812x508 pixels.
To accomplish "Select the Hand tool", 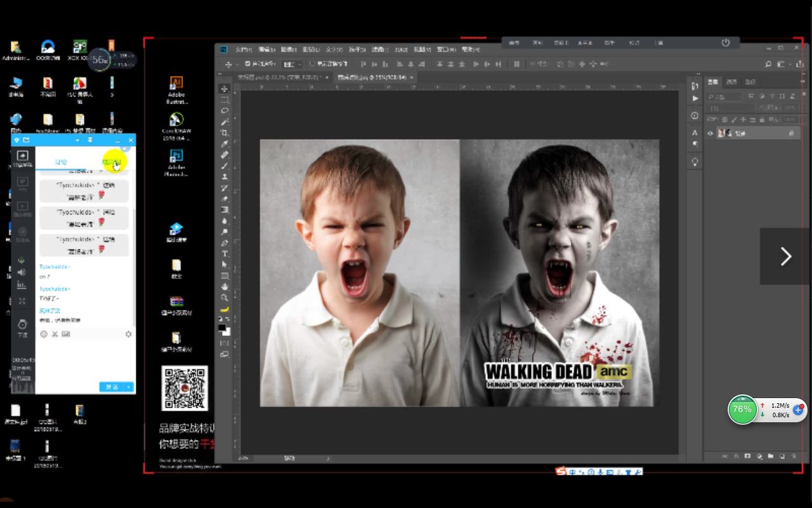I will 225,286.
